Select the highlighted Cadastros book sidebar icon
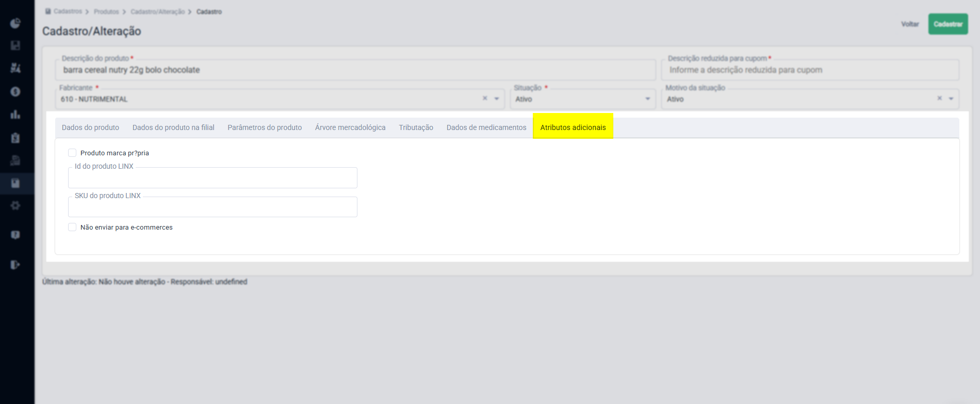The image size is (980, 404). click(15, 183)
